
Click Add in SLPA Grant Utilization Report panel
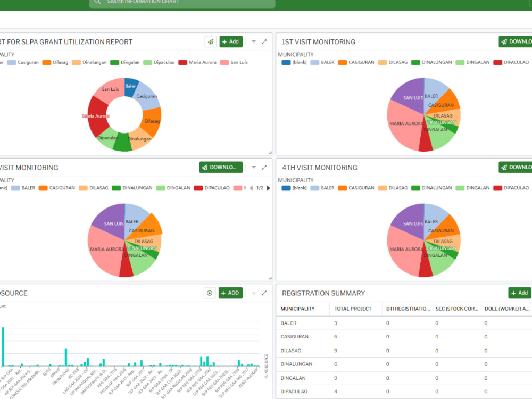click(x=231, y=41)
